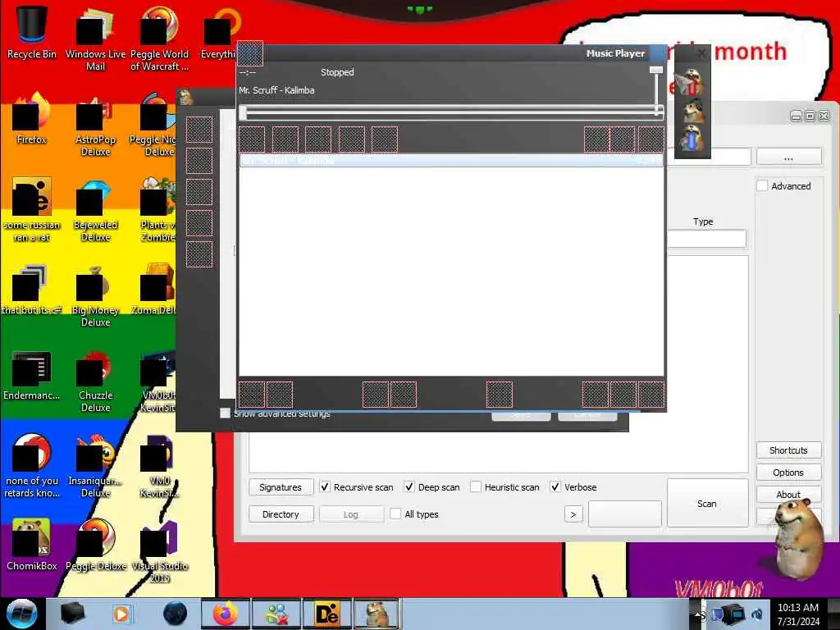Open the Firefox desktop shortcut
This screenshot has height=630, width=840.
coord(32,119)
